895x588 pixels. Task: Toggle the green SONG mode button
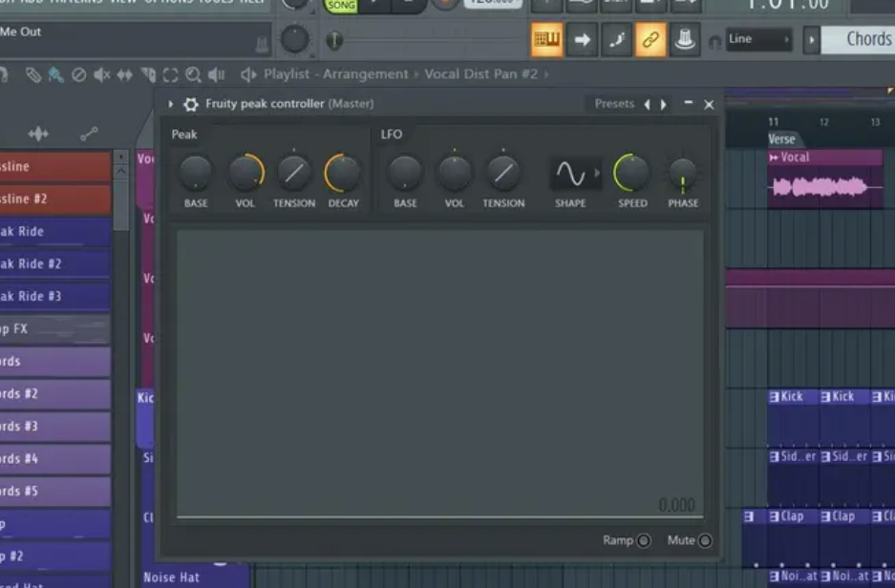[x=341, y=6]
